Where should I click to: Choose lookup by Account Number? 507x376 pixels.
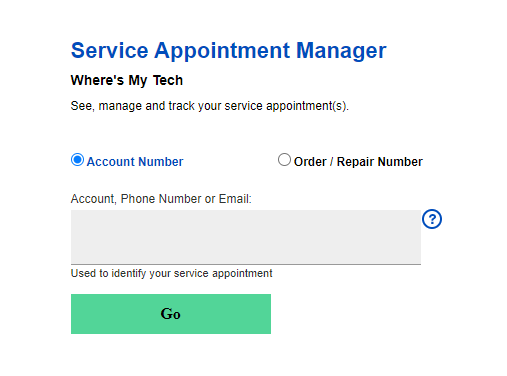coord(77,160)
